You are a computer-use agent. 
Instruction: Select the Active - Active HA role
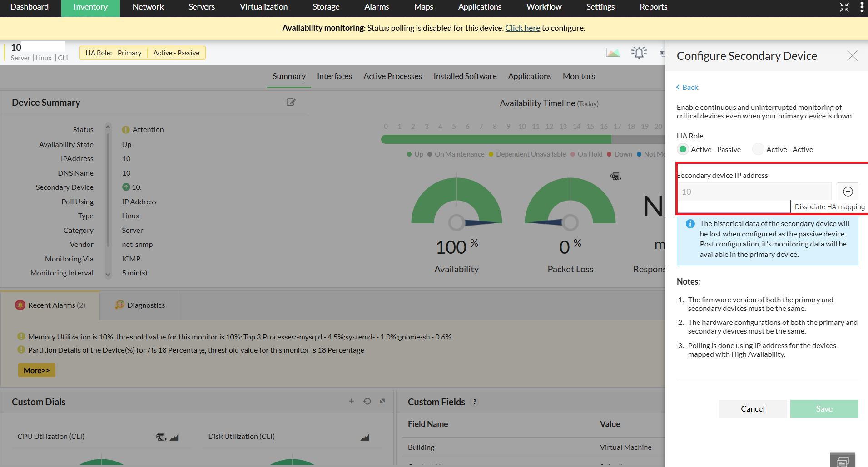pyautogui.click(x=758, y=149)
